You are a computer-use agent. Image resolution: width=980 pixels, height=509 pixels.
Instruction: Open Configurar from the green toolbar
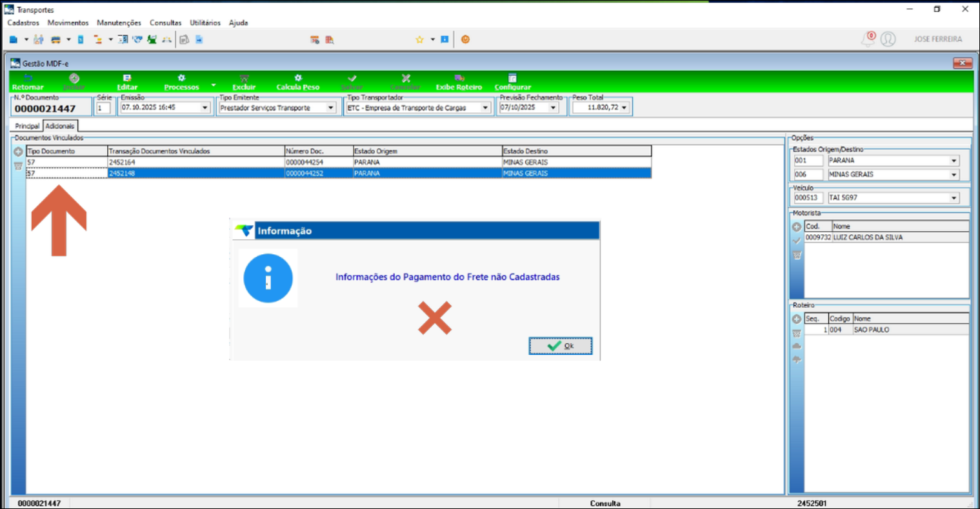tap(512, 81)
